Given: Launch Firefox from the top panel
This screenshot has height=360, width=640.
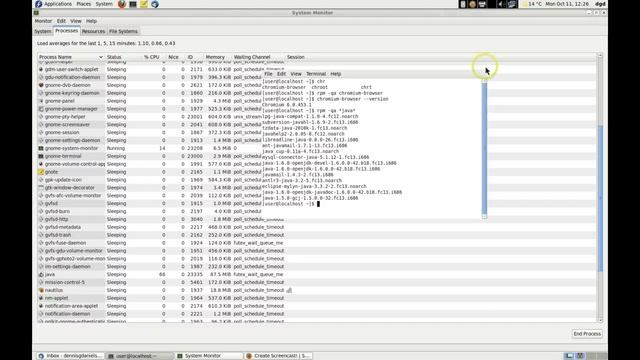Looking at the screenshot, I should pos(122,4).
